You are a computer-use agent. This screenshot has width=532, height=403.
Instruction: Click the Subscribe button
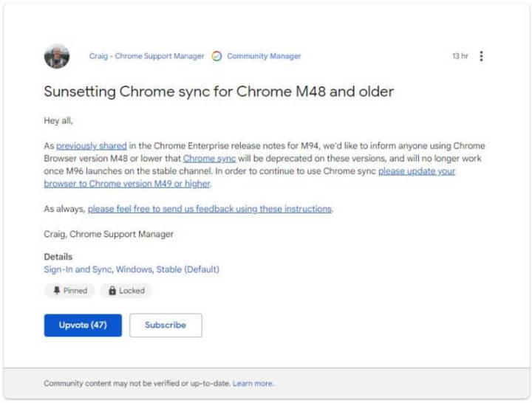[x=166, y=325]
